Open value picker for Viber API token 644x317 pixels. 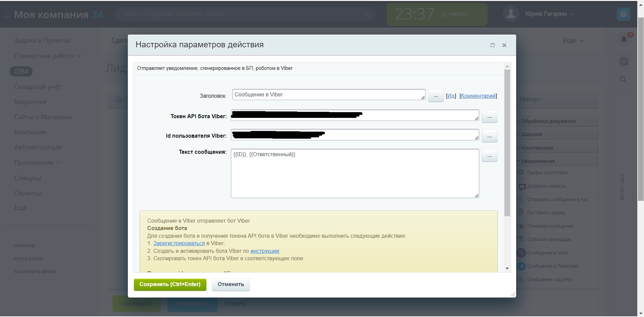[x=489, y=117]
